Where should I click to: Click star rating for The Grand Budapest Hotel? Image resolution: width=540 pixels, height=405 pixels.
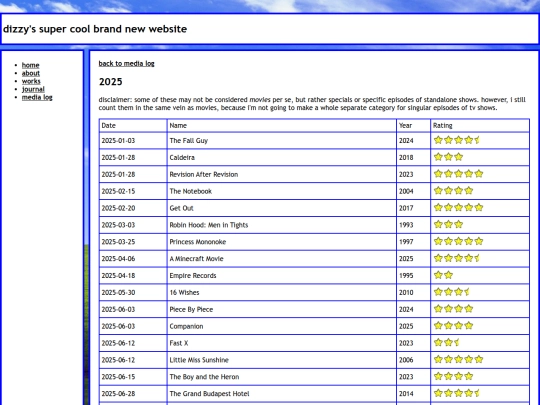457,393
